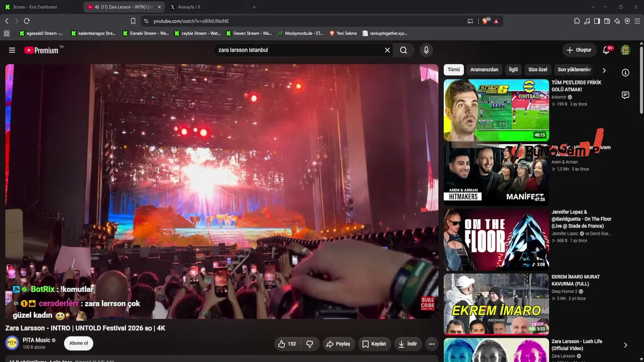The width and height of the screenshot is (644, 362).
Task: Open the info panel icon in sidebar
Action: point(625,73)
